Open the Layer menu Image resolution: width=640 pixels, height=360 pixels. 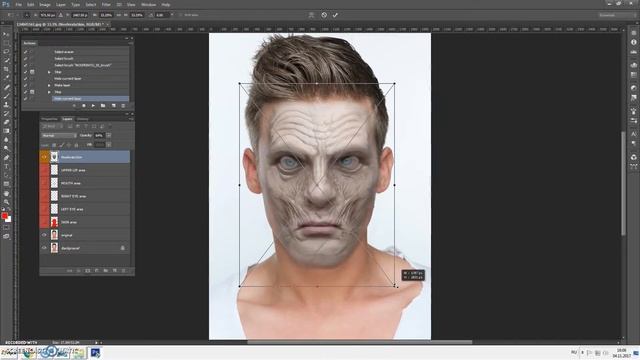pos(61,4)
